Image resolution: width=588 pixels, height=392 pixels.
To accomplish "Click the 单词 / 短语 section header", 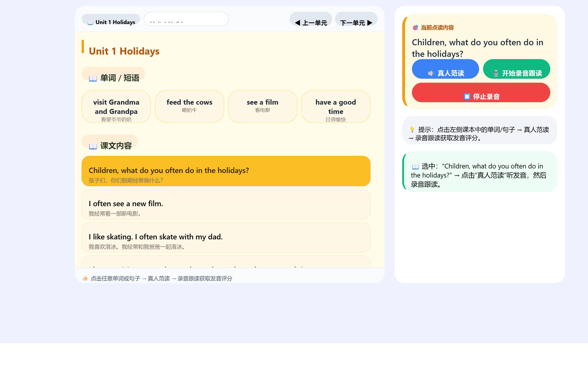I will pyautogui.click(x=113, y=74).
